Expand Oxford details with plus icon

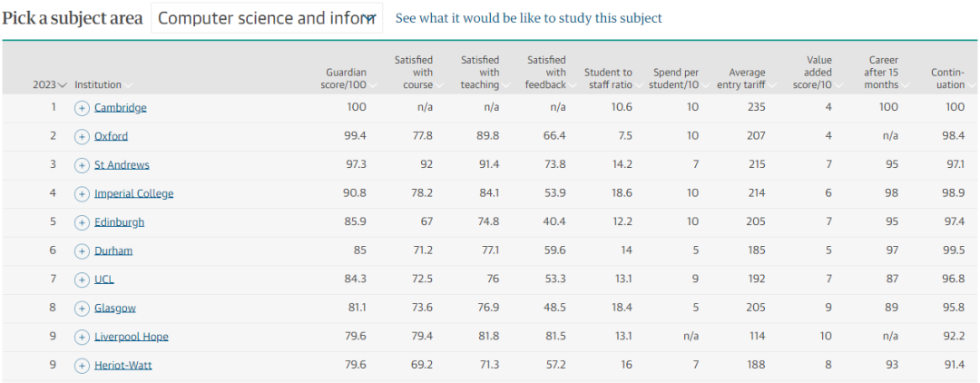tap(82, 136)
